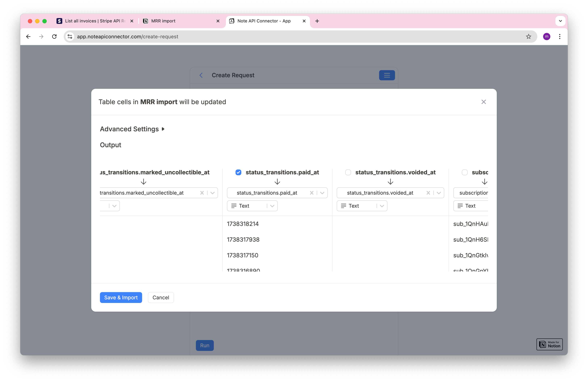Image resolution: width=588 pixels, height=382 pixels.
Task: Close the Stripe API tab
Action: point(132,21)
